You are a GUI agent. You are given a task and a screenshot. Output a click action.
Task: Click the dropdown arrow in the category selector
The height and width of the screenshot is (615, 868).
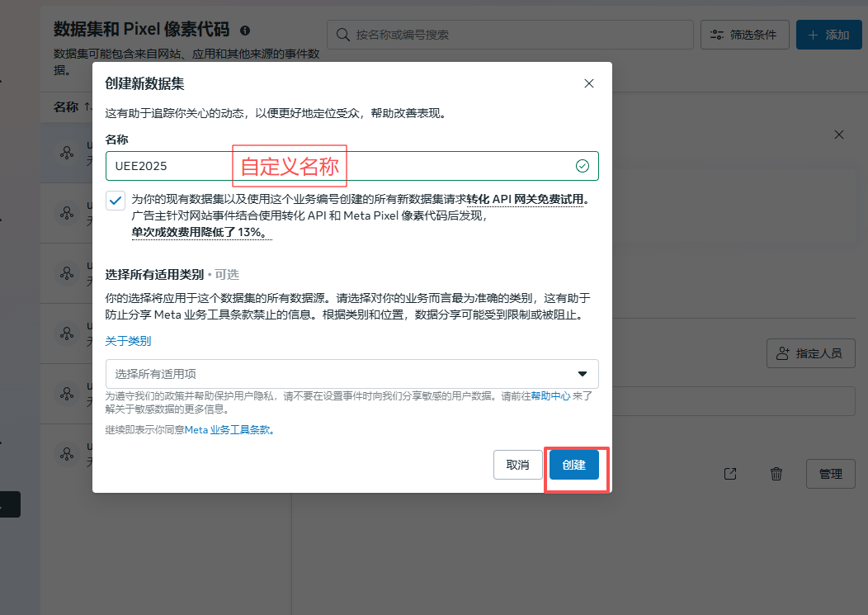[x=583, y=374]
